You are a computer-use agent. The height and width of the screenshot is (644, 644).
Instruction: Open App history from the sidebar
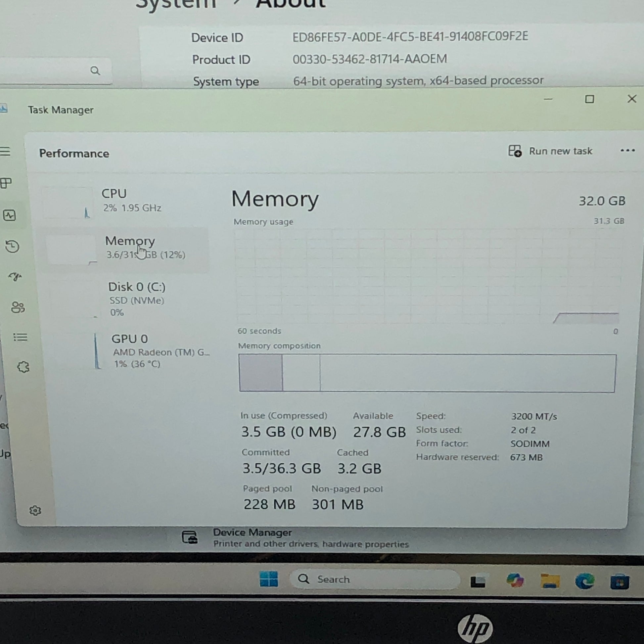(12, 247)
